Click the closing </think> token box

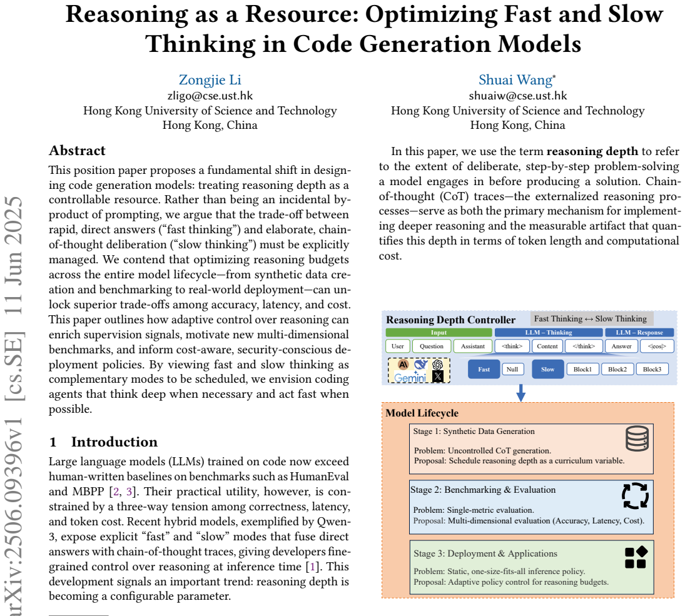click(x=584, y=346)
